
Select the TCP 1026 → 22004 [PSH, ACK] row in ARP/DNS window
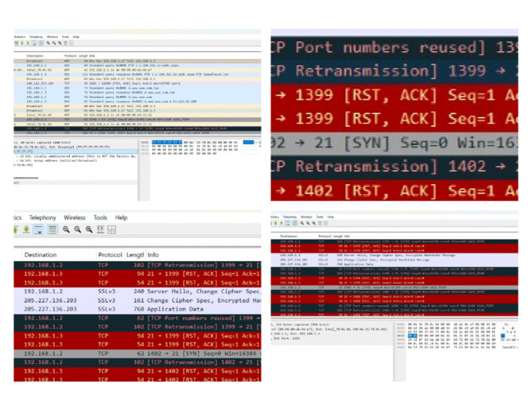pyautogui.click(x=137, y=83)
